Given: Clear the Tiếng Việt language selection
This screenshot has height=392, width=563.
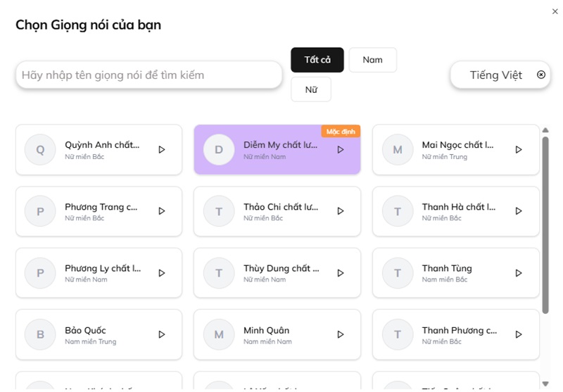Looking at the screenshot, I should [541, 75].
